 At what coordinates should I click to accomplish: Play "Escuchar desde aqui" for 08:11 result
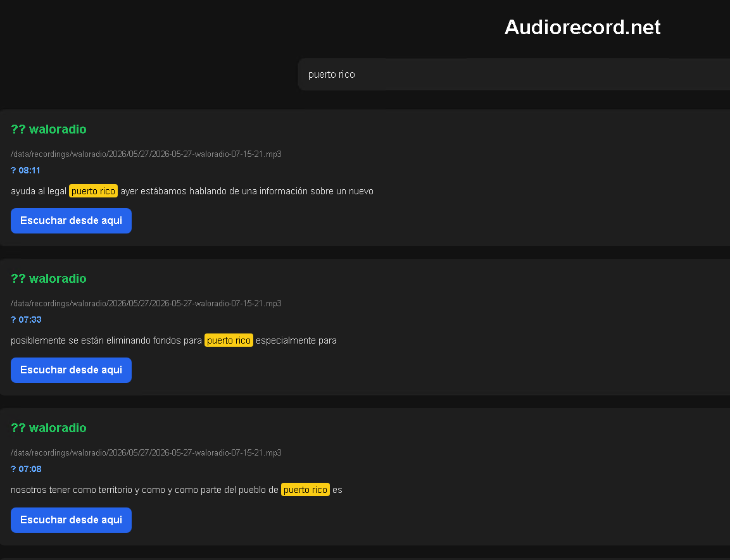[x=72, y=220]
